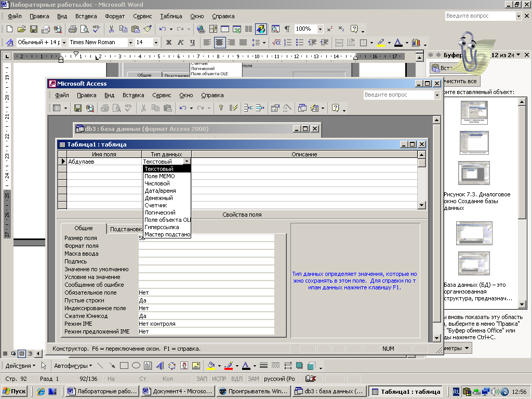Open Access Сервис menu

pos(162,96)
